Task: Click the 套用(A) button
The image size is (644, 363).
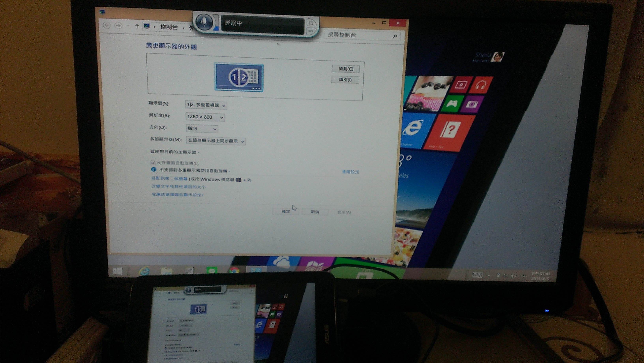Action: [344, 212]
